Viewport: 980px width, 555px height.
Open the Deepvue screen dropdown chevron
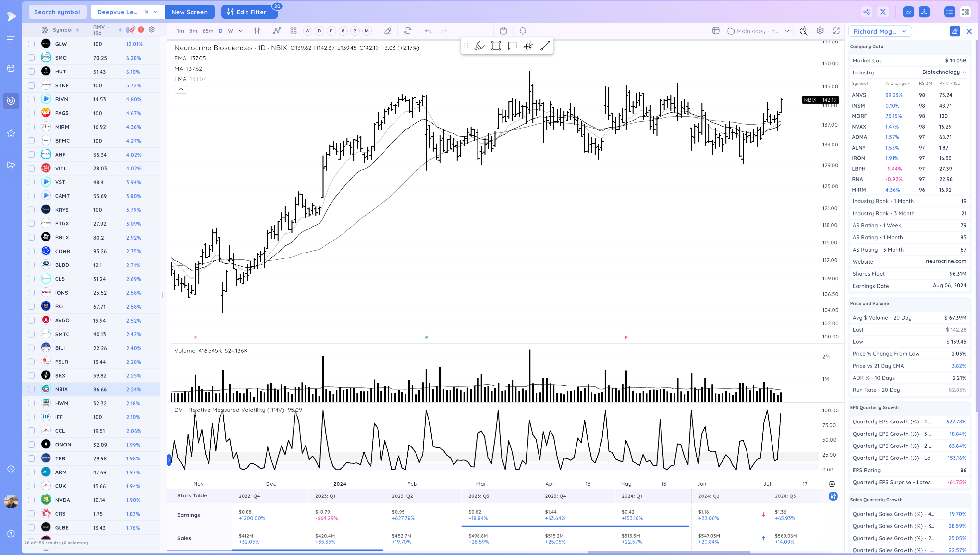(156, 12)
